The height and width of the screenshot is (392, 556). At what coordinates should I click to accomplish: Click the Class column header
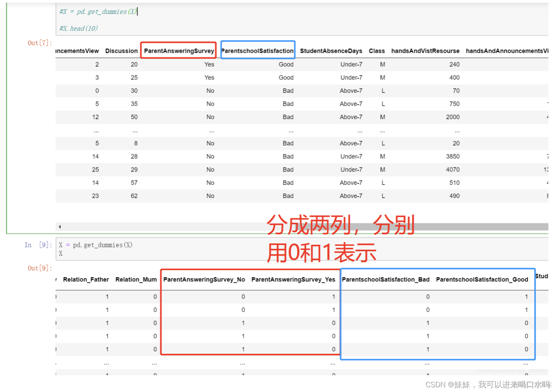pos(377,51)
